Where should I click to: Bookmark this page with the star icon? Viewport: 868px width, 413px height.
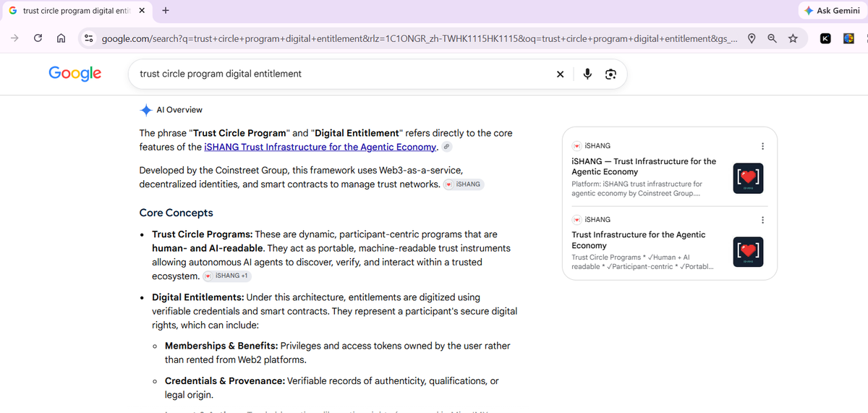(793, 38)
